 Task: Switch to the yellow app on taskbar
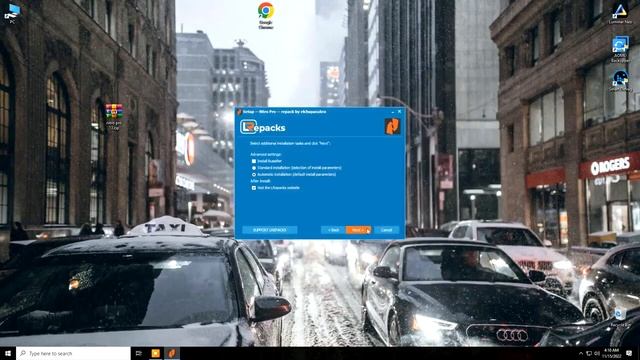(156, 353)
